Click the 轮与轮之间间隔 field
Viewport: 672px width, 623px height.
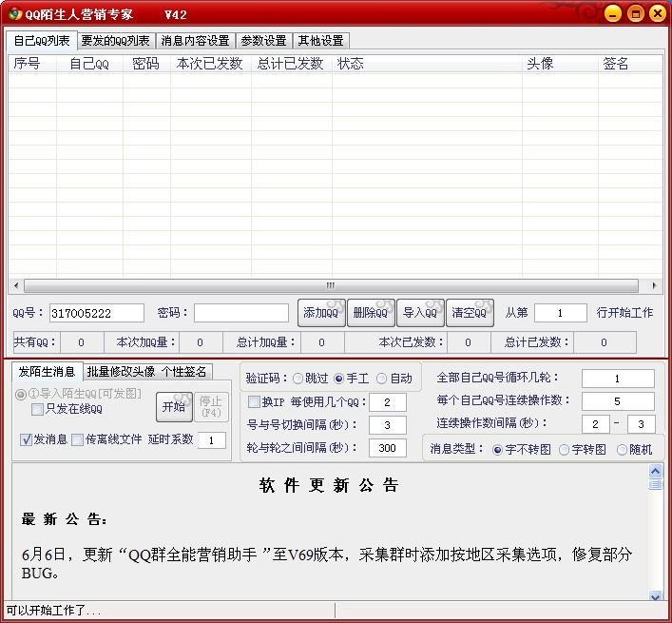(x=388, y=448)
